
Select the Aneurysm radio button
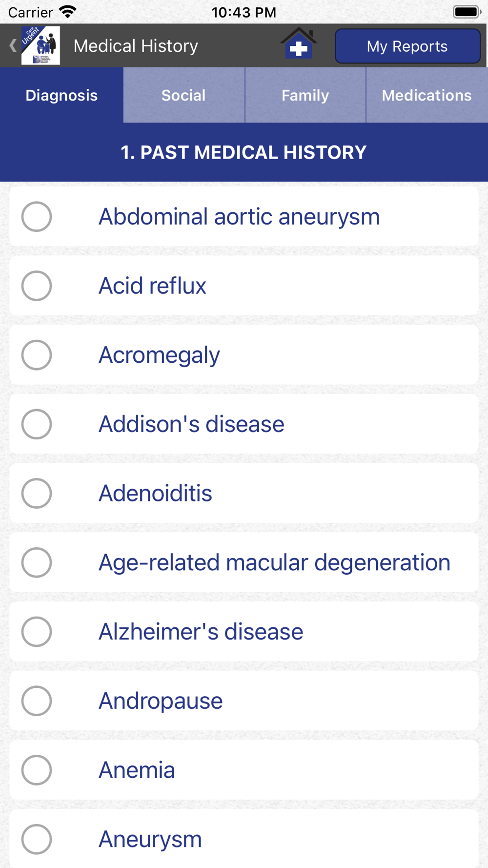click(x=37, y=839)
